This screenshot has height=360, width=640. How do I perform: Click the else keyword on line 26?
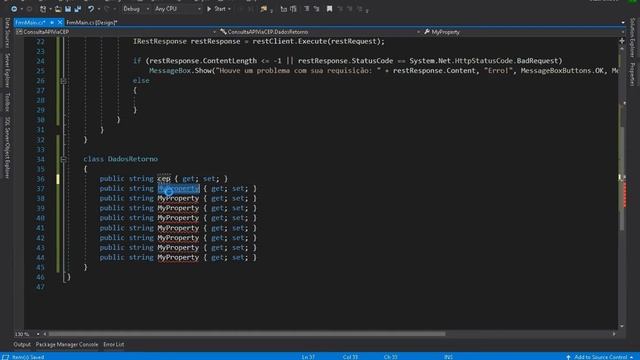[141, 81]
